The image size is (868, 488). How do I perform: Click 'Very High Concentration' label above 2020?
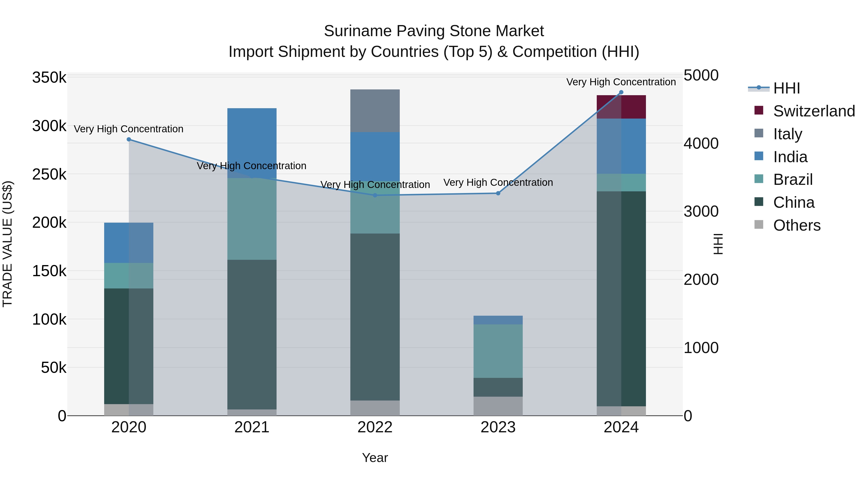click(x=129, y=129)
